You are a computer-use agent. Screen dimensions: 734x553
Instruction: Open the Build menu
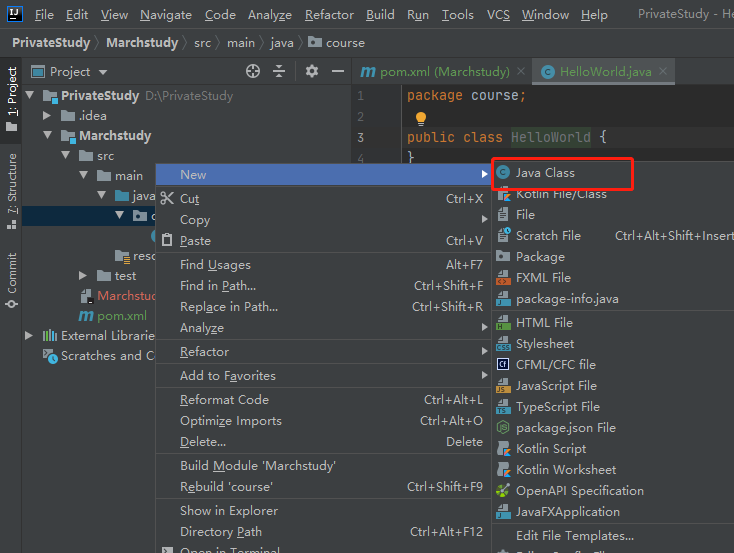(x=380, y=15)
